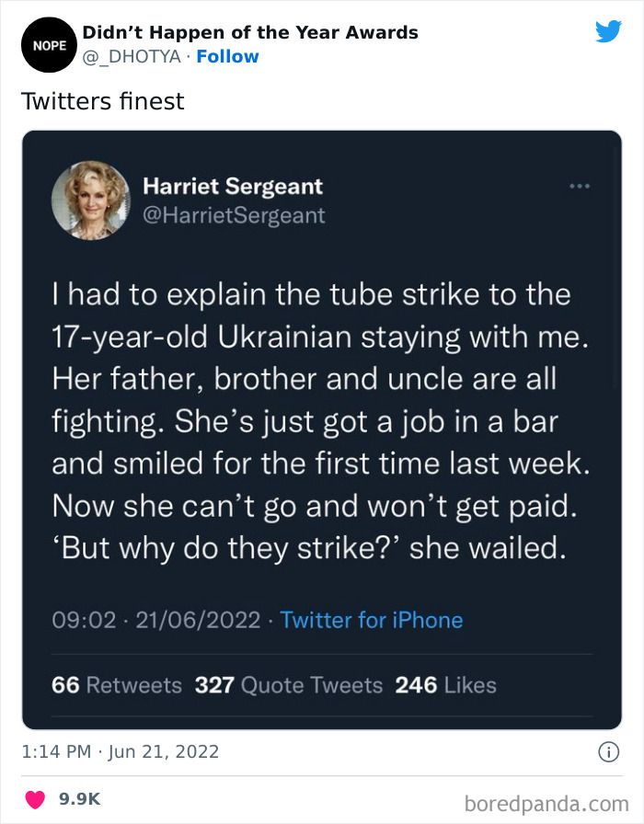Click the @_DHOTYA handle
Image resolution: width=644 pixels, height=824 pixels.
(133, 57)
